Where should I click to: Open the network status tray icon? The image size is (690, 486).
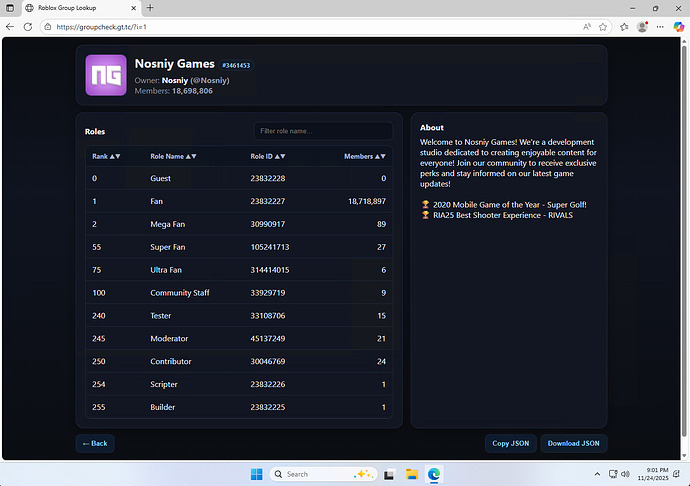click(613, 474)
